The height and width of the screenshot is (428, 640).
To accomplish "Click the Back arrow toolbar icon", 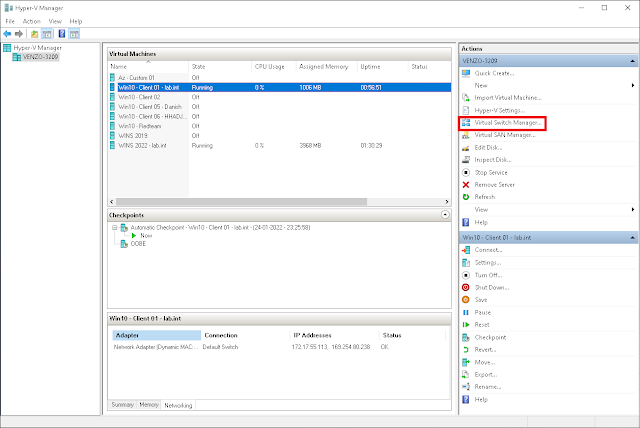I will [7, 34].
